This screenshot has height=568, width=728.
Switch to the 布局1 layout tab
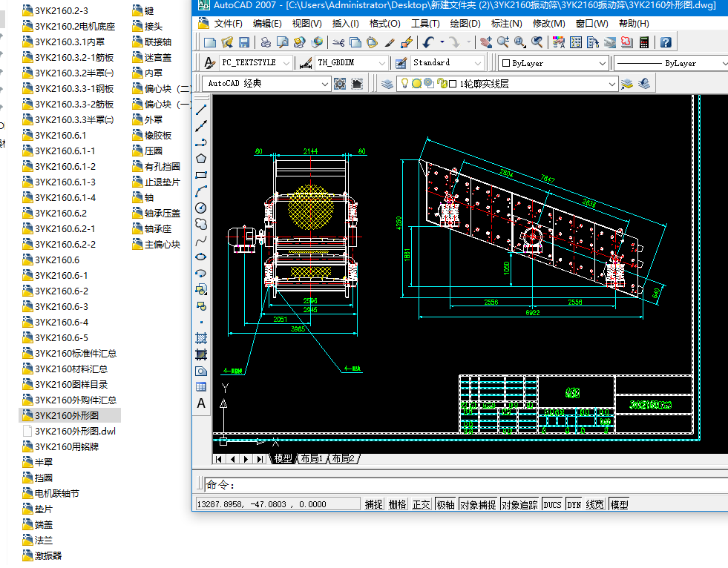312,459
